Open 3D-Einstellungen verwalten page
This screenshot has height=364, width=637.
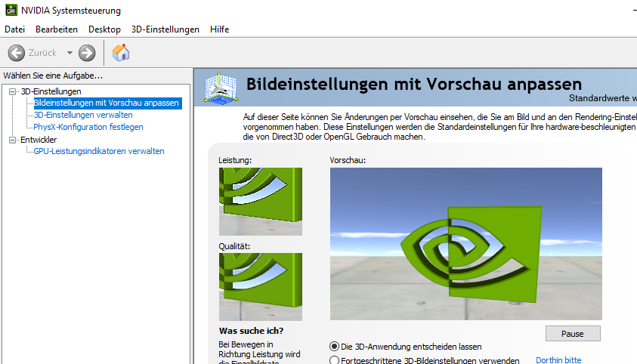(83, 115)
